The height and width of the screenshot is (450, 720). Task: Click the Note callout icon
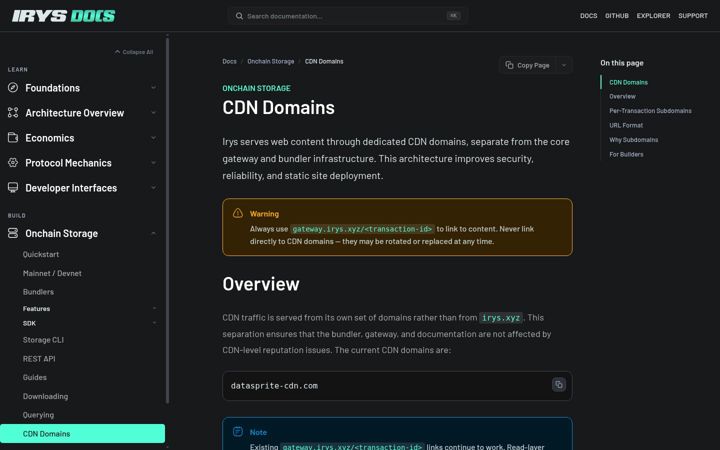pyautogui.click(x=237, y=432)
